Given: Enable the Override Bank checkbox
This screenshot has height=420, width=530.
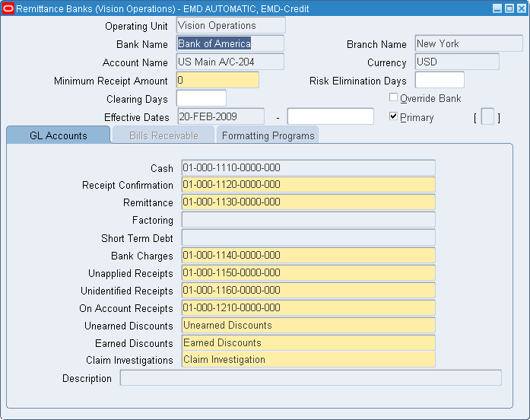Looking at the screenshot, I should (393, 97).
